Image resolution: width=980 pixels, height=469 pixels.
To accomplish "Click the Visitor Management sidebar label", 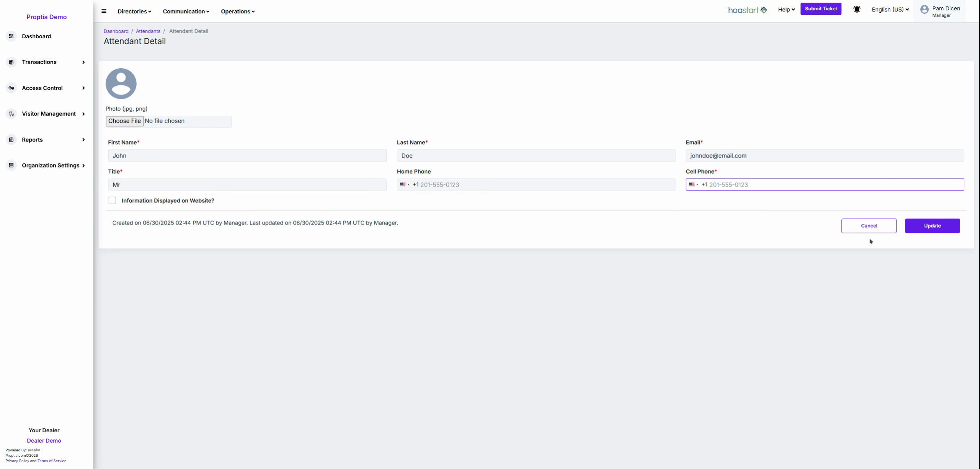I will 49,114.
